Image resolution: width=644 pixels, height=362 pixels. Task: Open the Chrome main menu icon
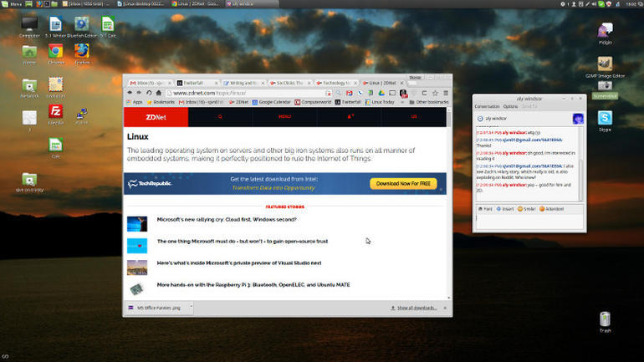pos(446,93)
